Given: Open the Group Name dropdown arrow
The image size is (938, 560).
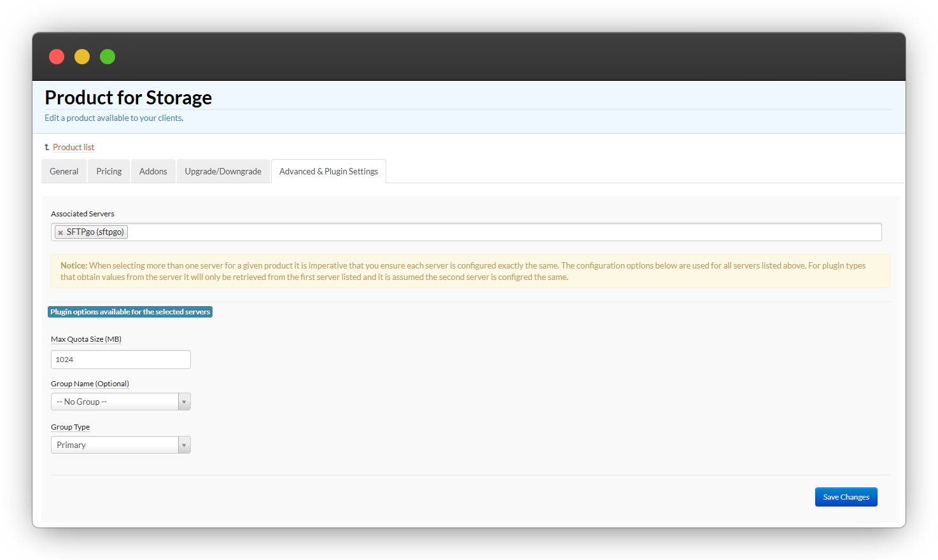Looking at the screenshot, I should (184, 402).
